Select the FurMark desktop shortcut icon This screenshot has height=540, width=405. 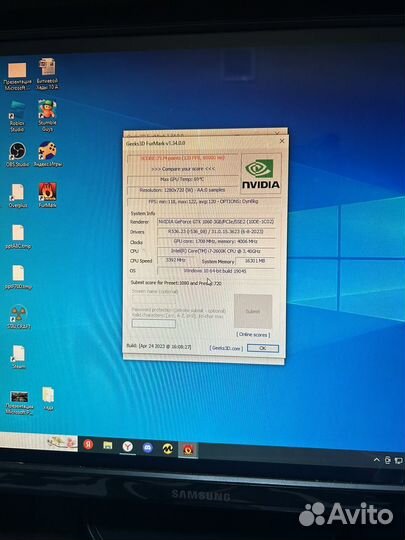click(48, 195)
